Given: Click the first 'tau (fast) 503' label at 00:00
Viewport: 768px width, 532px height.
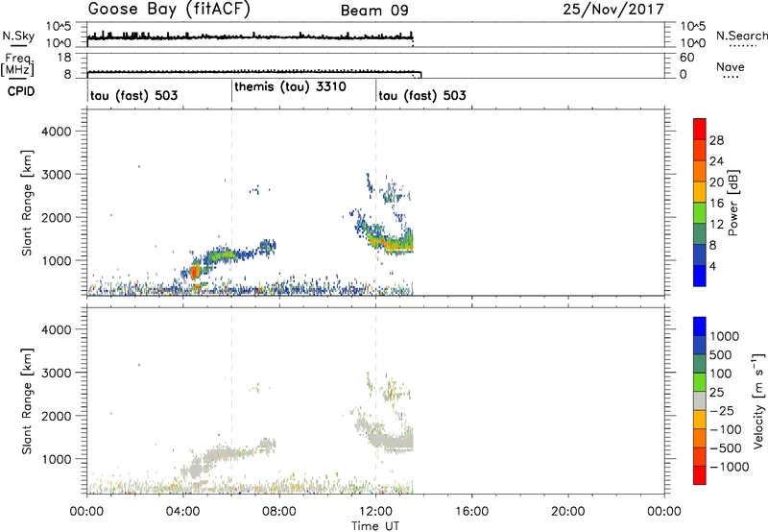Looking at the screenshot, I should pyautogui.click(x=133, y=95).
